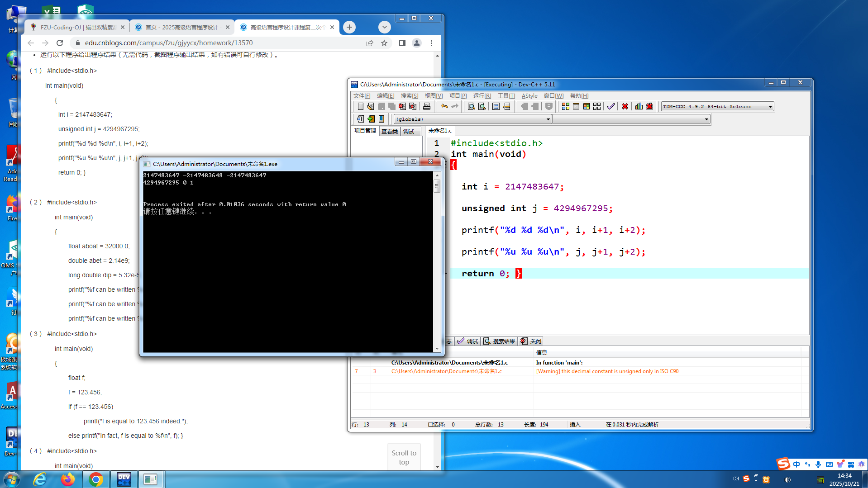Open the empty function dropdown beside globals
The width and height of the screenshot is (868, 488).
coord(631,119)
